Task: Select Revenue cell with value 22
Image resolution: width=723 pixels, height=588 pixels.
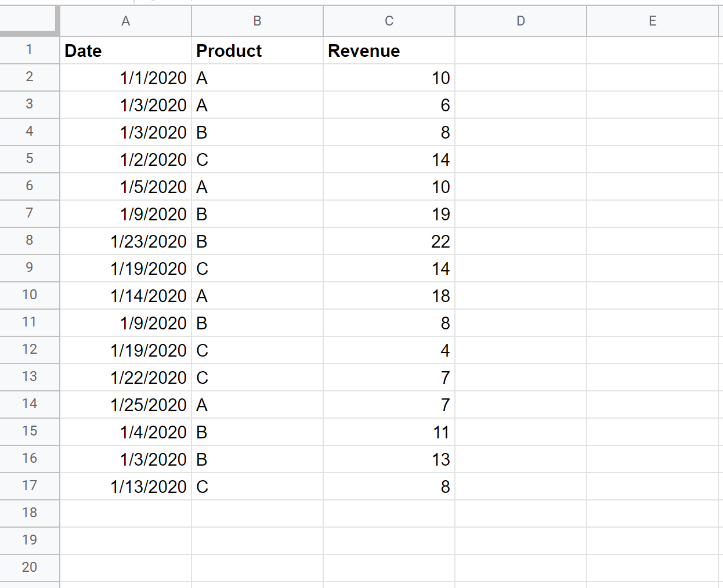Action: [x=389, y=241]
